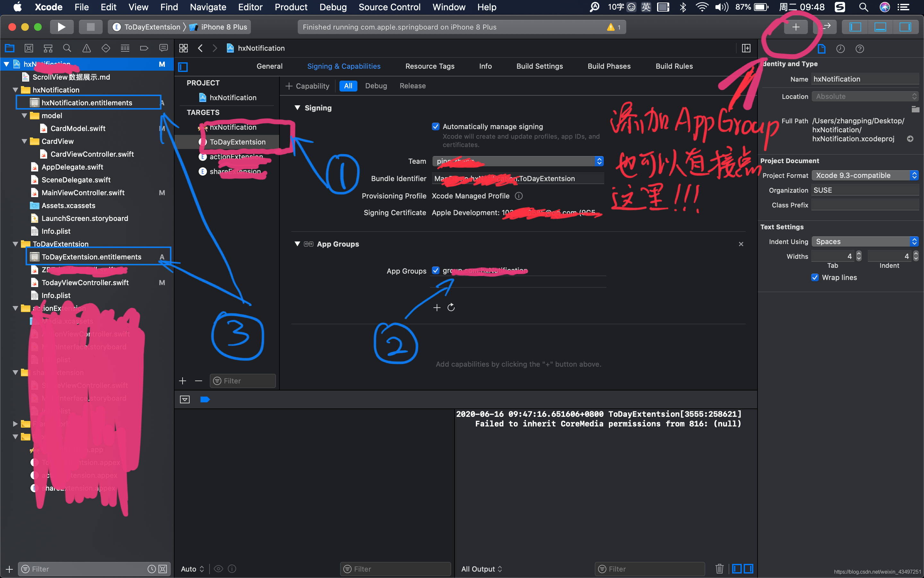Add a Capability

pos(307,86)
